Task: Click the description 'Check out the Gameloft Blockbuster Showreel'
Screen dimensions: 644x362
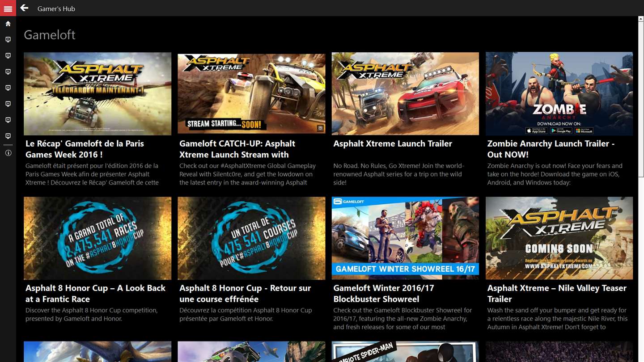Action: point(402,319)
